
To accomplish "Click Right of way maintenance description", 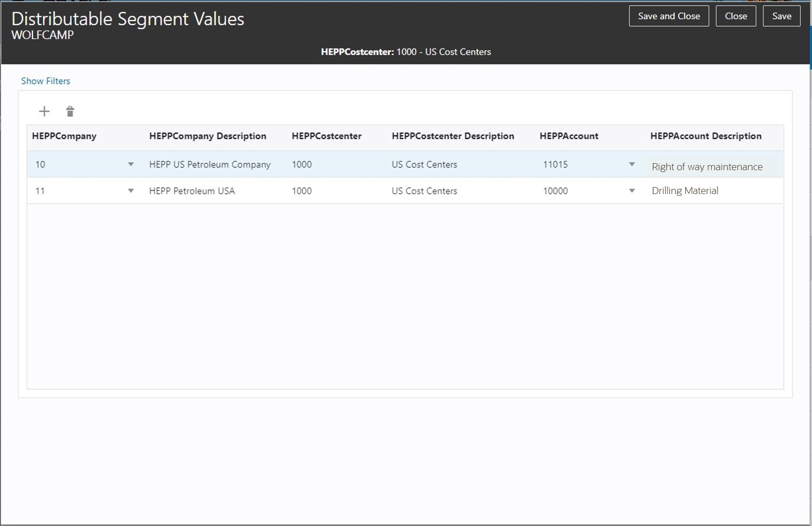I will [x=707, y=167].
